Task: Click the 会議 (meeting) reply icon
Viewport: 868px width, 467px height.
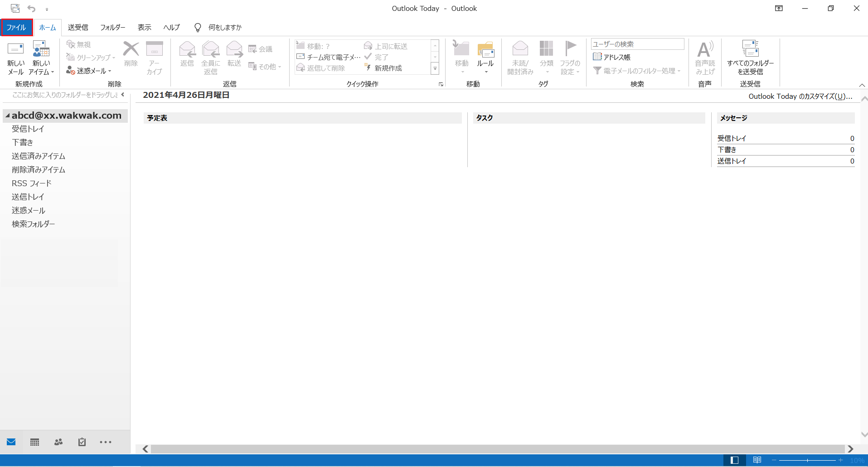Action: (252, 49)
